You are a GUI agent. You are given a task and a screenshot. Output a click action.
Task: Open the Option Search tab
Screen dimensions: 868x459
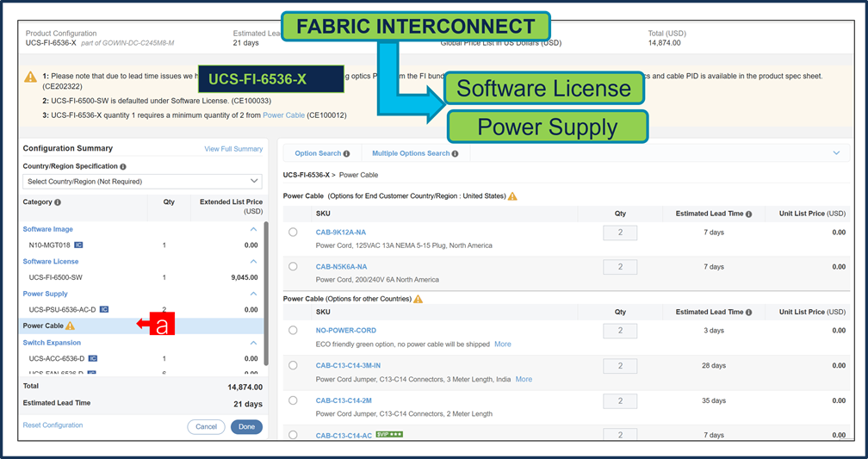point(322,153)
